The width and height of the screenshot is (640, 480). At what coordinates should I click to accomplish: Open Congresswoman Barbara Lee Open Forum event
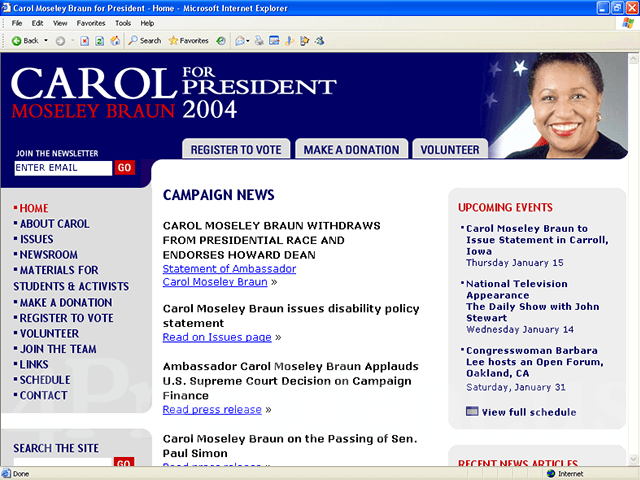pyautogui.click(x=535, y=362)
